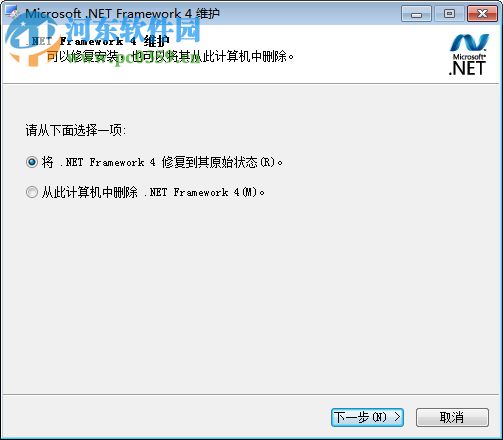Cancel setup with the 取消 button
The width and height of the screenshot is (503, 440).
pos(452,417)
